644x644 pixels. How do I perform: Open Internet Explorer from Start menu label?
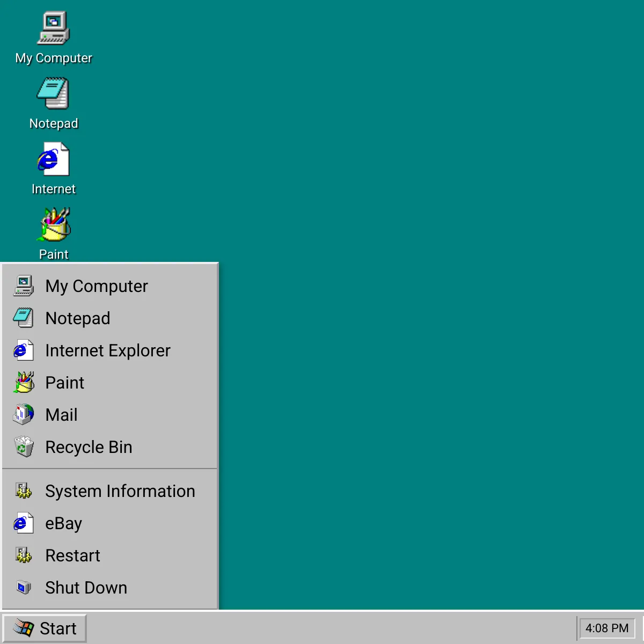(x=108, y=351)
